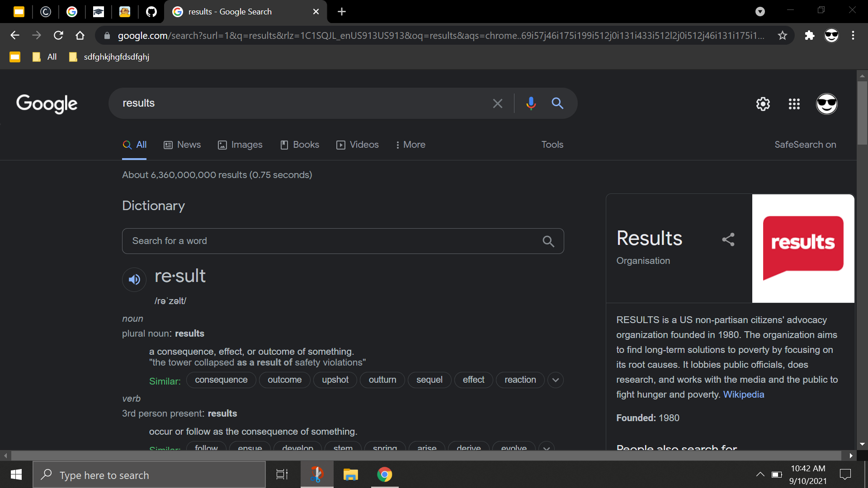
Task: Open the tab search dropdown arrow
Action: [x=760, y=12]
